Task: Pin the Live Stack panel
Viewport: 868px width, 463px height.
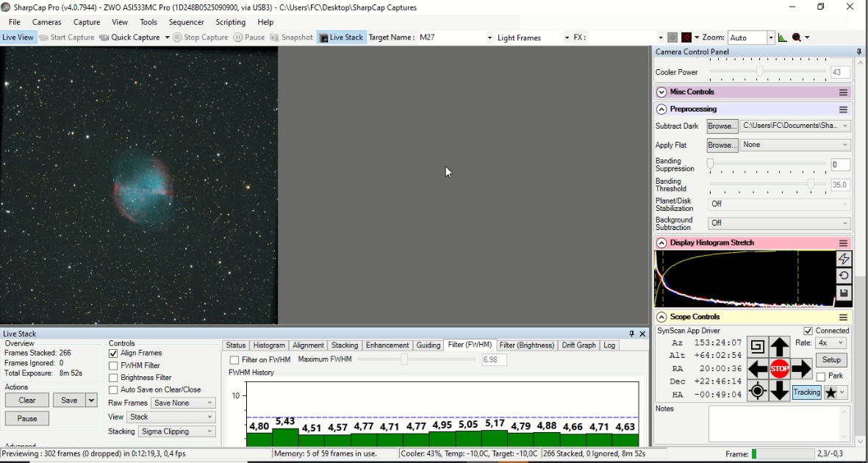Action: 631,334
